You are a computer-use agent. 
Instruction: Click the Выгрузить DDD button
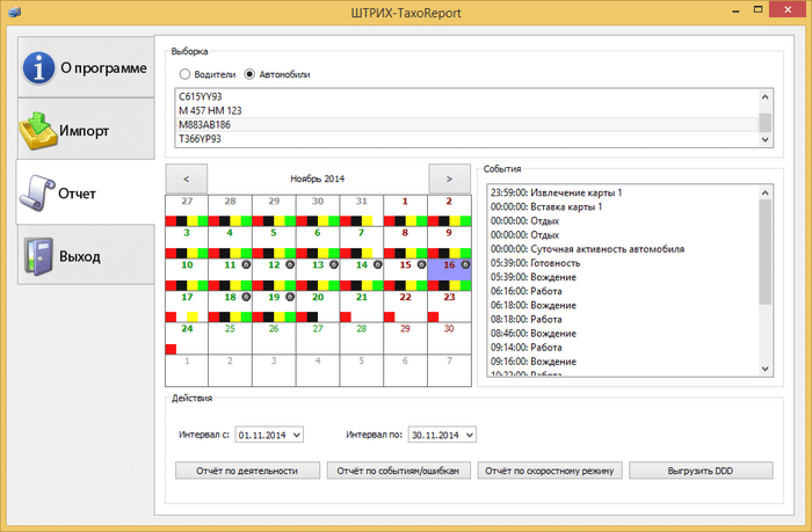pos(700,471)
